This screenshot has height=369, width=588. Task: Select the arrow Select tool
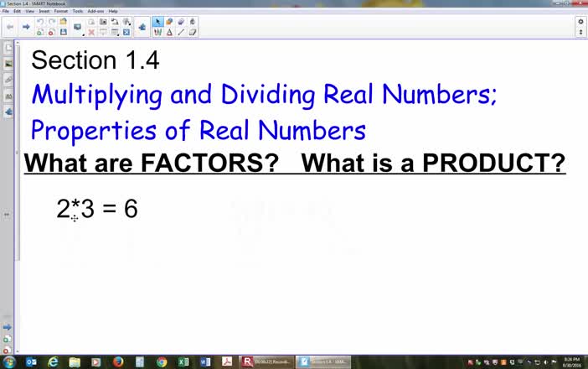(158, 22)
